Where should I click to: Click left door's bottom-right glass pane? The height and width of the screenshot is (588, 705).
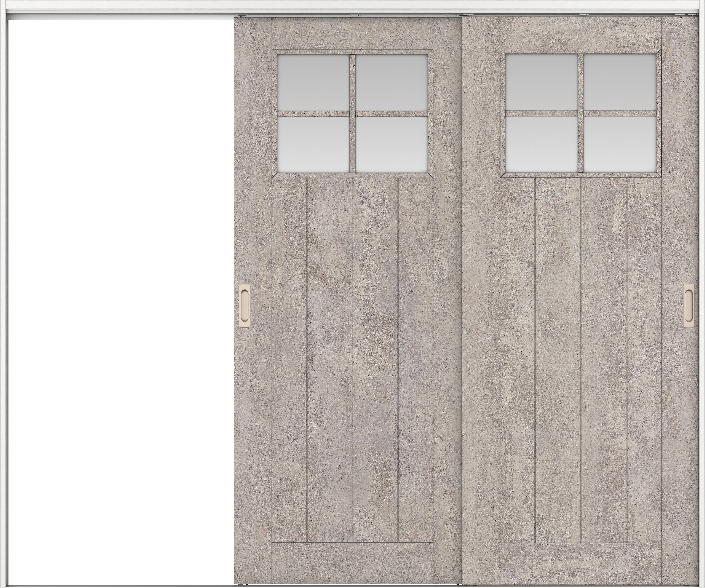(x=391, y=144)
